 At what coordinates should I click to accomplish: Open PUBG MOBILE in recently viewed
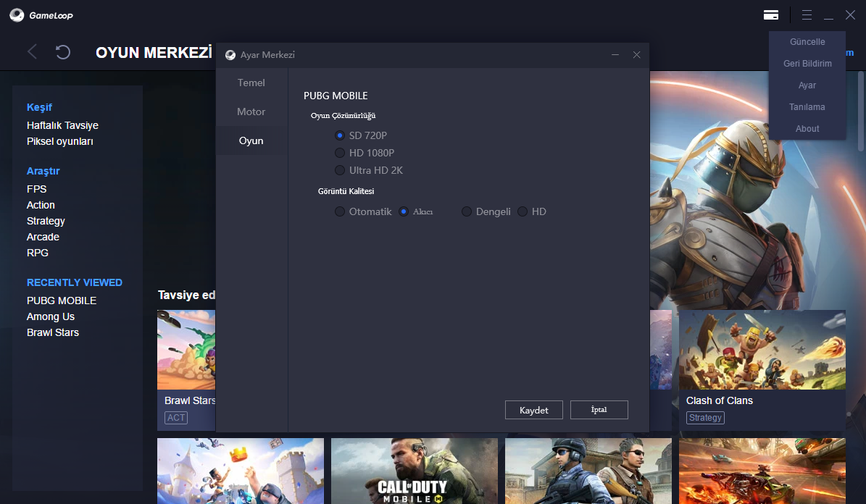point(62,301)
